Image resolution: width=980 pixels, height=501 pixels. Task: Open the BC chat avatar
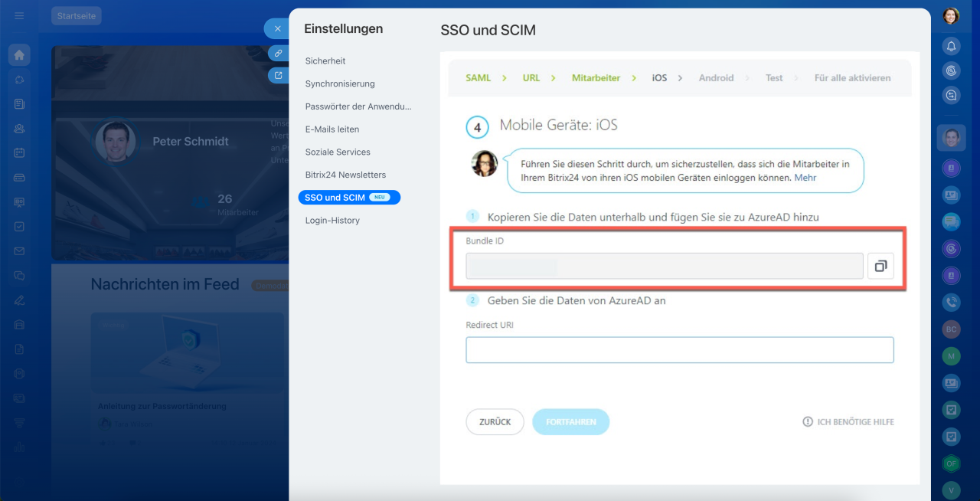coord(951,329)
